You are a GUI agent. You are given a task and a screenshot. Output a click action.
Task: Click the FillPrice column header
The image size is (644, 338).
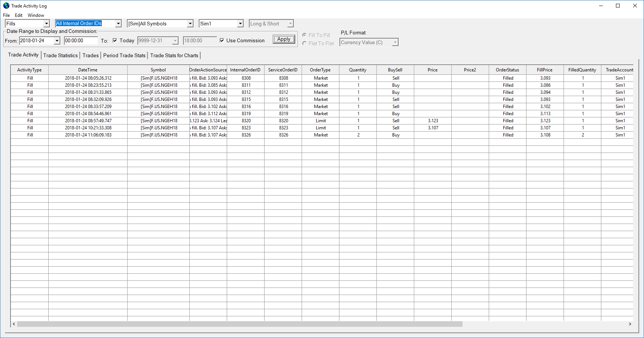click(545, 70)
